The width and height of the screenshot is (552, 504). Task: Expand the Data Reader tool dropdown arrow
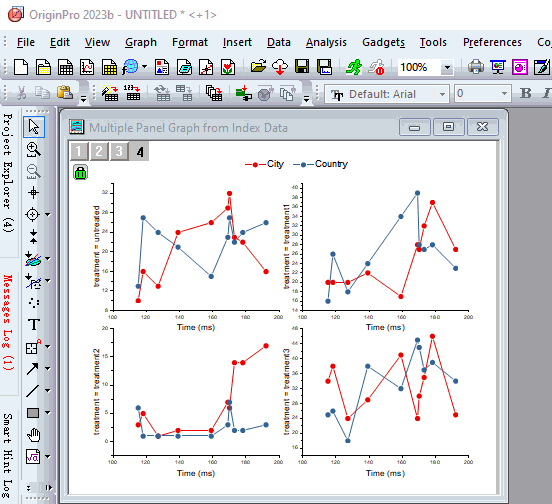point(48,214)
